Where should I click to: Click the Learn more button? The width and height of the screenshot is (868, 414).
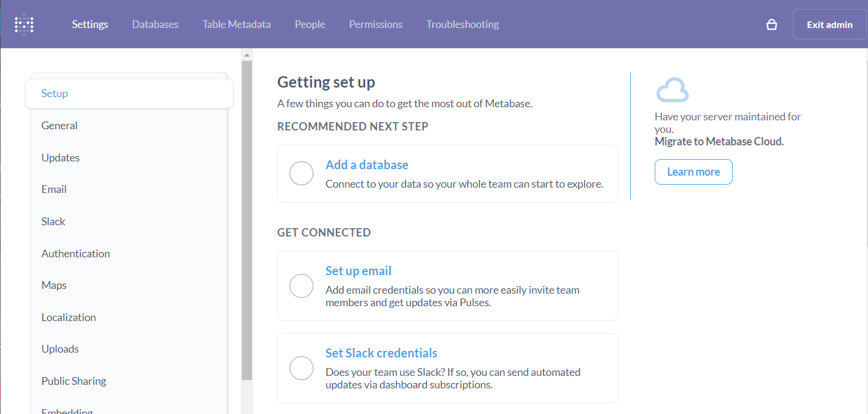tap(693, 172)
